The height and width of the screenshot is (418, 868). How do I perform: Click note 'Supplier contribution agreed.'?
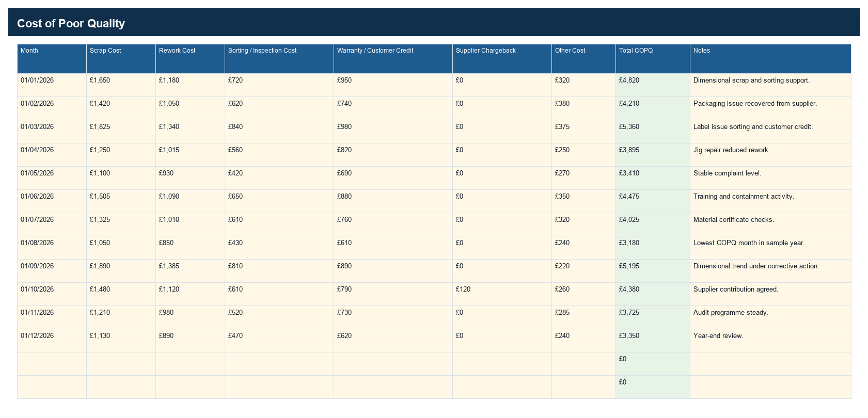click(770, 294)
